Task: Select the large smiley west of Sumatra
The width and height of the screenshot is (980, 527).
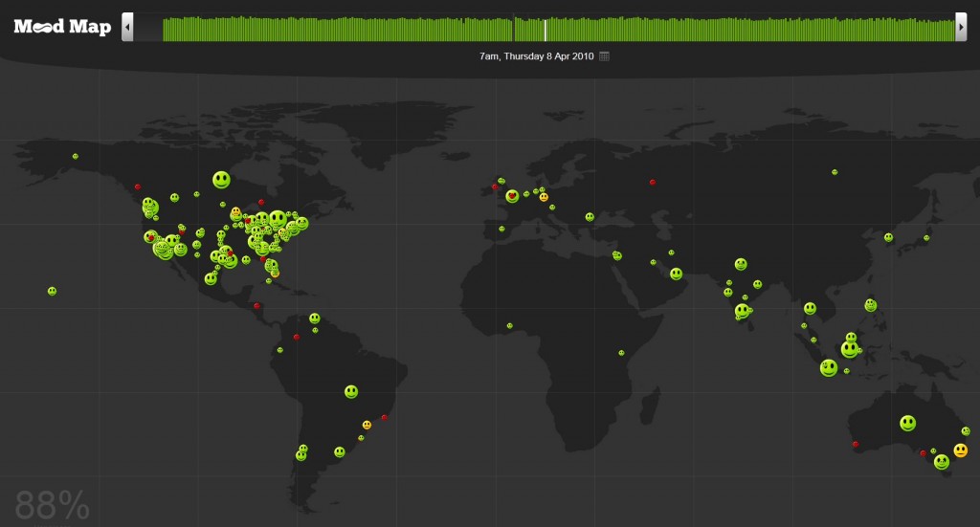Action: (829, 368)
